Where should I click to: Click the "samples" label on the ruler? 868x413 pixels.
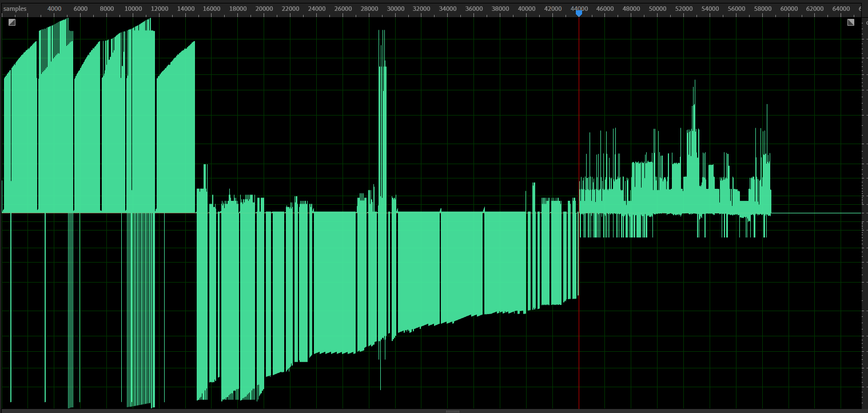tap(15, 9)
